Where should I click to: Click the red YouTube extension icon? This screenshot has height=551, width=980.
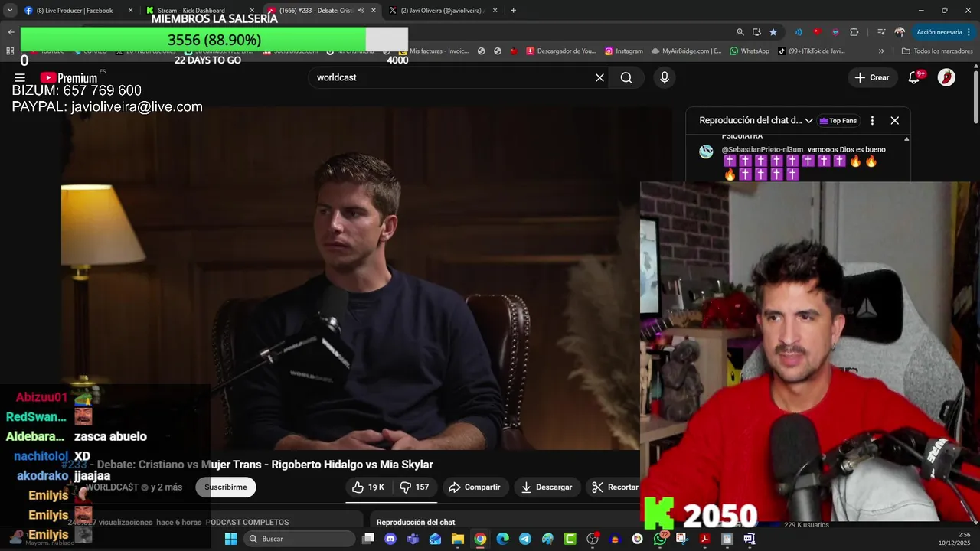click(817, 32)
